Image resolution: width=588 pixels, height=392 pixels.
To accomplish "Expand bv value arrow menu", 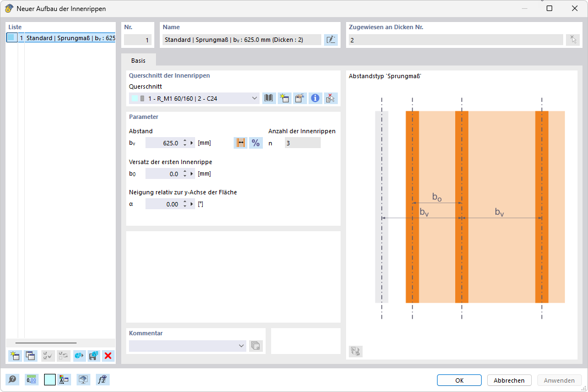I will coord(192,143).
